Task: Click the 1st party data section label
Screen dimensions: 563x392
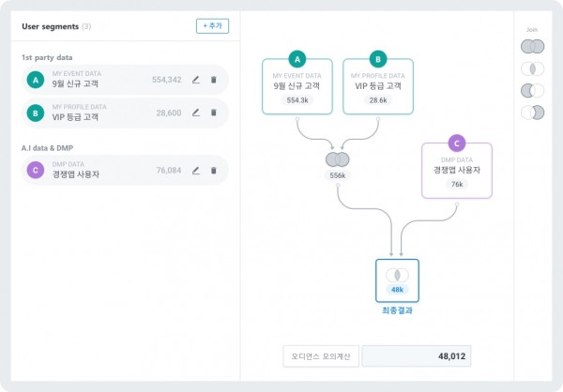Action: [47, 57]
